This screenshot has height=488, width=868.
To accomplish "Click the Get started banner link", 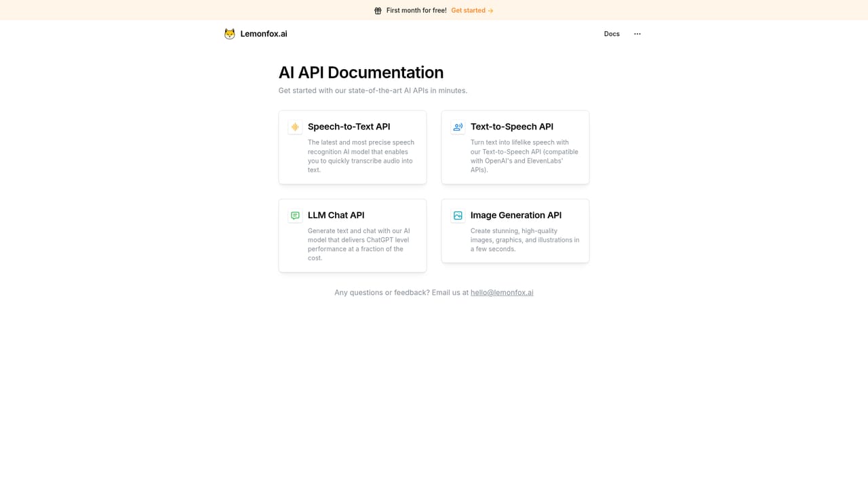I will (x=472, y=11).
